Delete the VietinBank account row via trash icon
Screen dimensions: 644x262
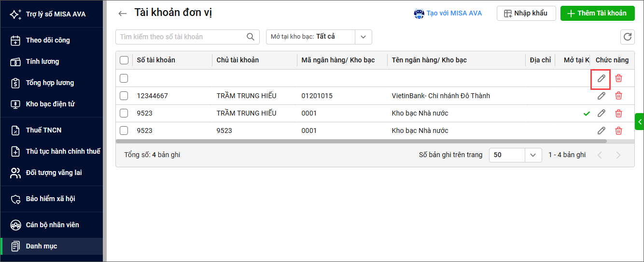(618, 96)
